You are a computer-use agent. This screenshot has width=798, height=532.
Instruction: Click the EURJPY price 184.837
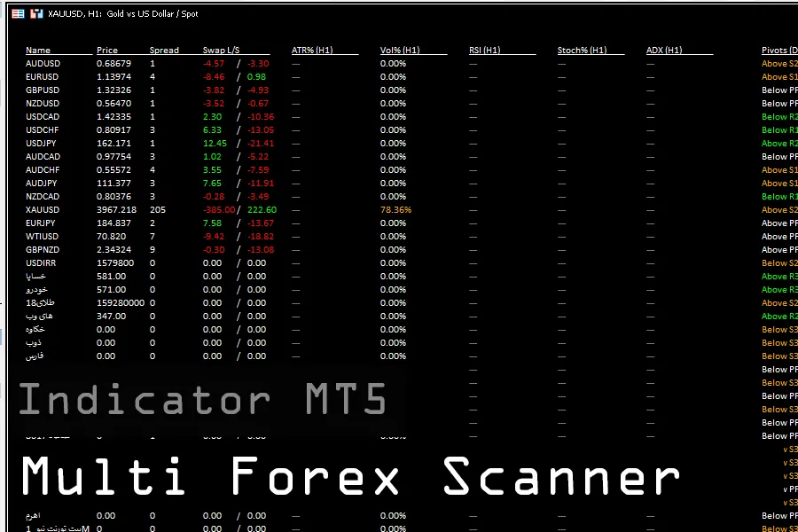coord(114,223)
